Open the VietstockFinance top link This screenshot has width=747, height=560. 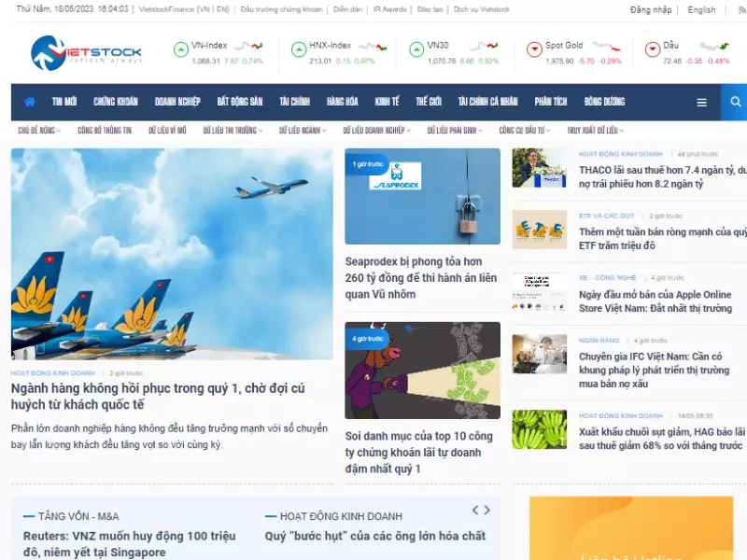click(184, 9)
